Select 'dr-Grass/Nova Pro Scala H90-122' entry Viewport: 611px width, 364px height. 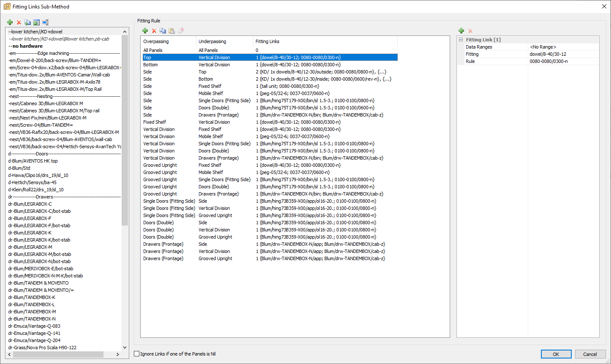64,348
